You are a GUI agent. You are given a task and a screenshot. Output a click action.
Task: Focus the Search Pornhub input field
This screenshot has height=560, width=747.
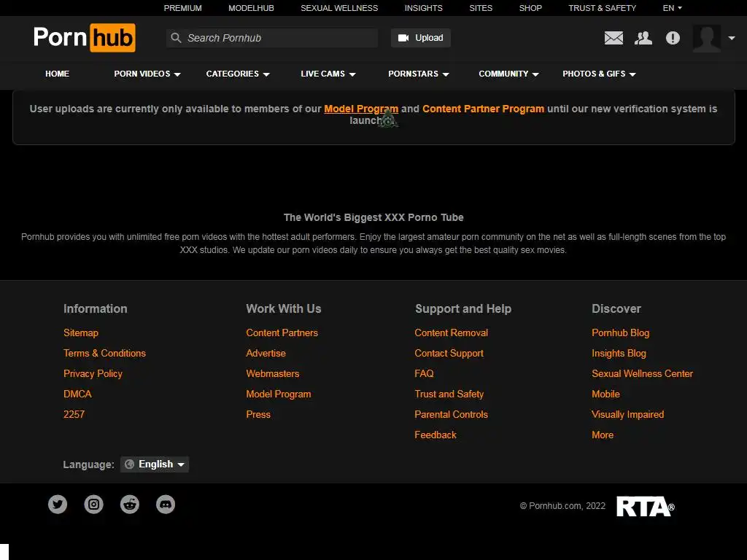pyautogui.click(x=272, y=38)
